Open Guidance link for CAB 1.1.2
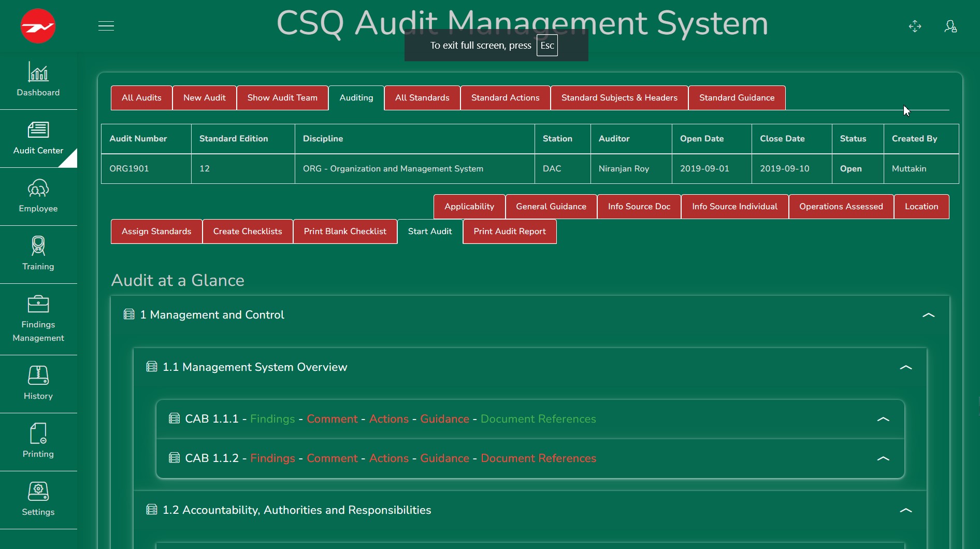 pos(444,458)
